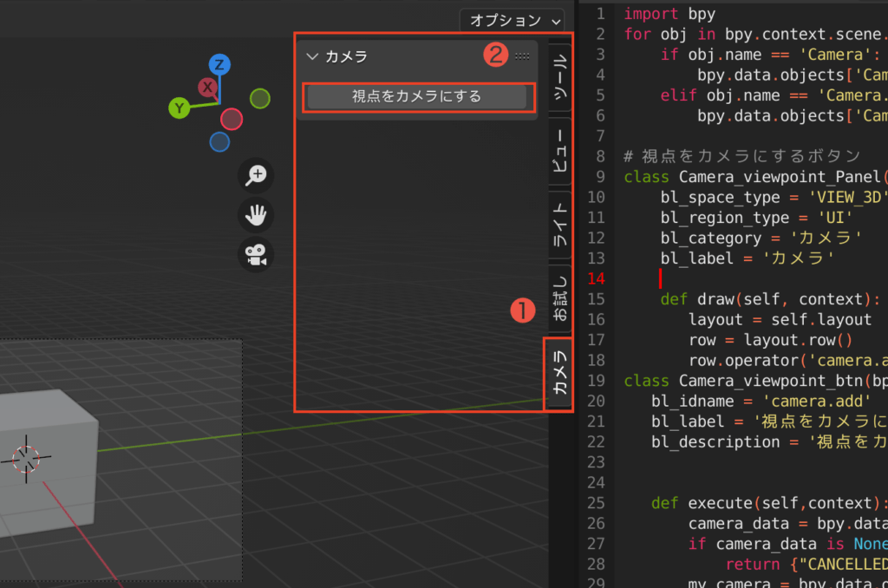
Task: Select the hand Pan navigation icon
Action: [x=255, y=215]
